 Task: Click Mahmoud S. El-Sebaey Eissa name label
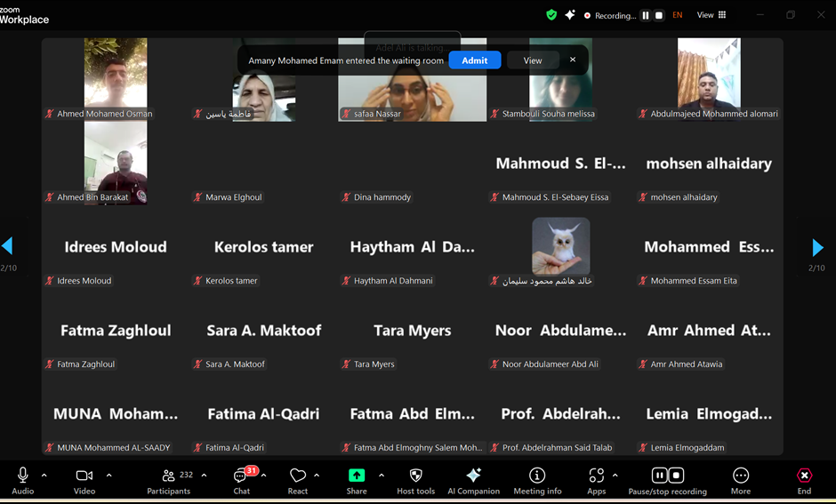555,197
